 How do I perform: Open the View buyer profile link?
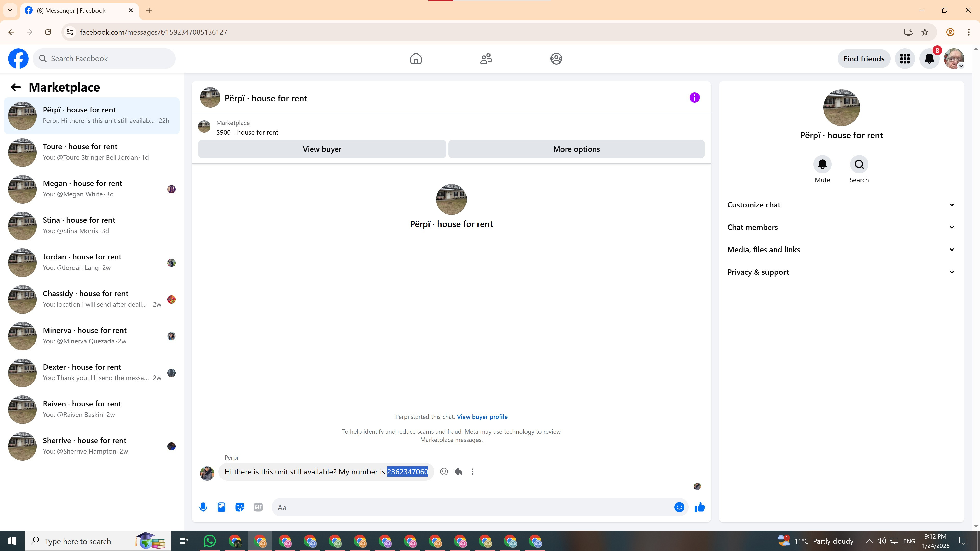pyautogui.click(x=482, y=417)
